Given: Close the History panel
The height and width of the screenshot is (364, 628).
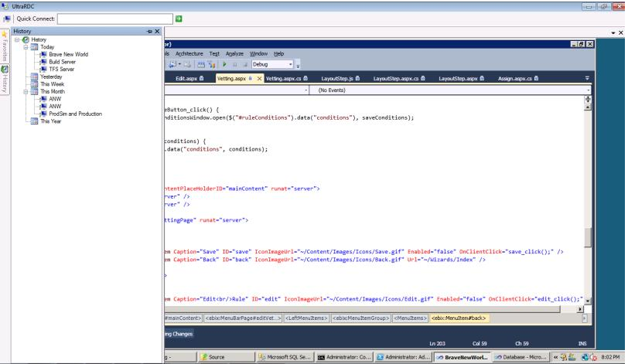Looking at the screenshot, I should (x=157, y=31).
